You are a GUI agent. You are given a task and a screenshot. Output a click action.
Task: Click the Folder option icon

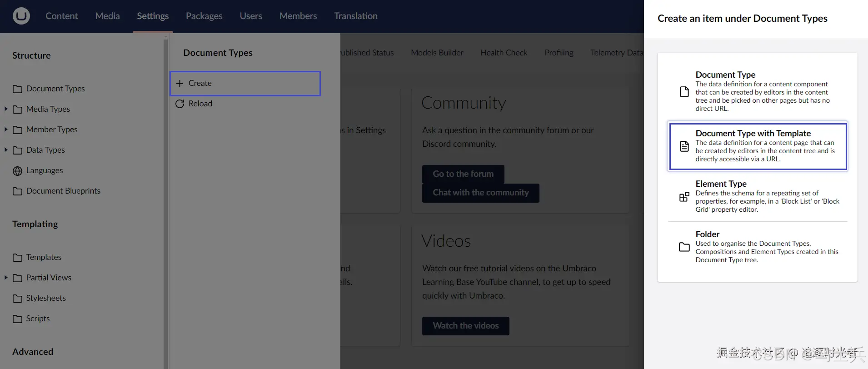coord(684,247)
